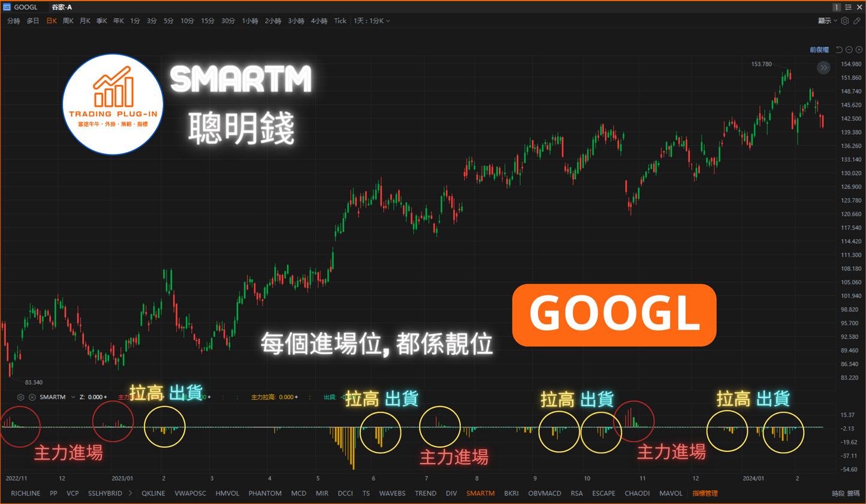Click the zoom in plus icon
This screenshot has width=866, height=504.
[x=859, y=50]
